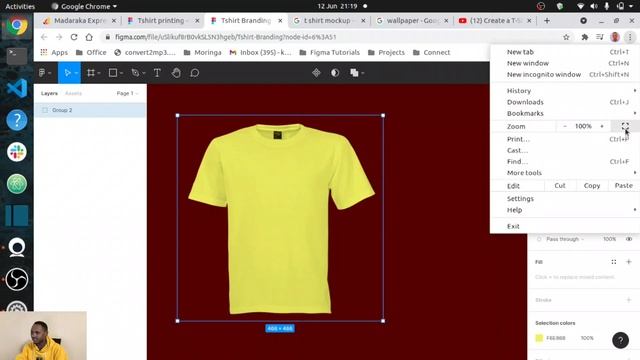
Task: Go to Chrome home page icon
Action: coord(89,37)
